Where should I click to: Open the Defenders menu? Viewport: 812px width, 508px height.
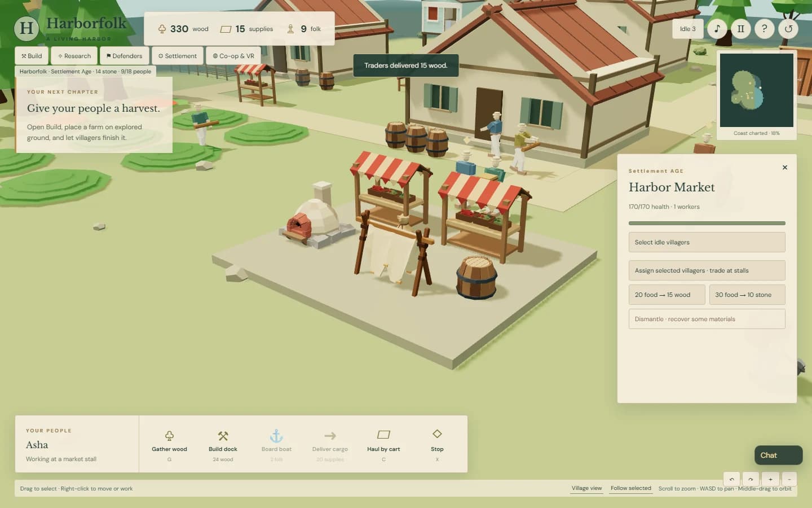pos(125,56)
